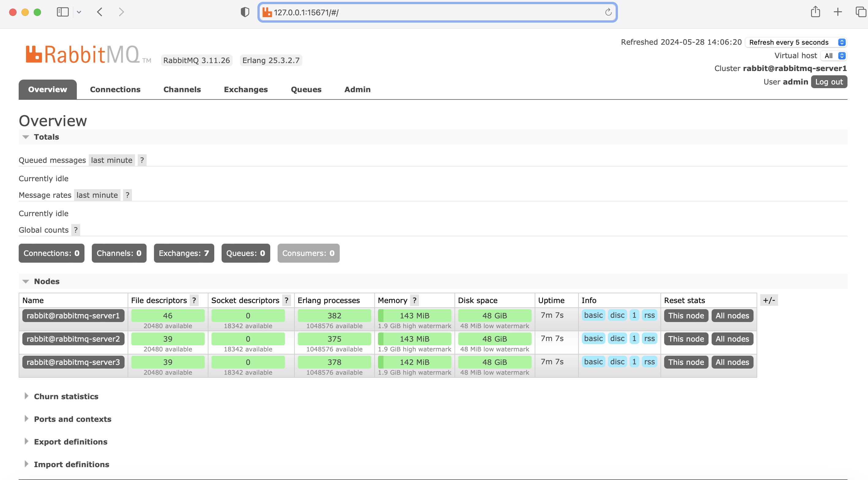The width and height of the screenshot is (868, 480).
Task: Reload the page with the refresh icon
Action: [x=608, y=12]
